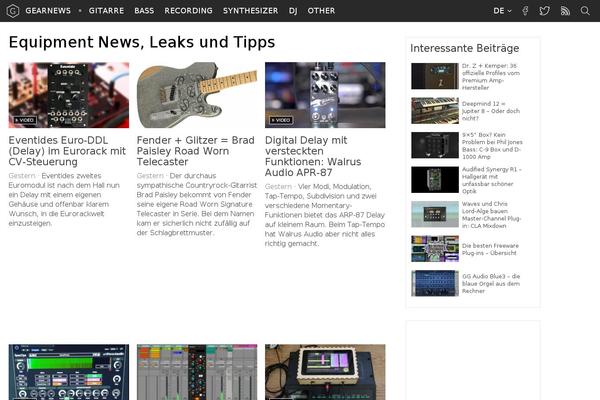The height and width of the screenshot is (400, 600).
Task: Open mixer channel strip article thumbnail
Action: 197,372
